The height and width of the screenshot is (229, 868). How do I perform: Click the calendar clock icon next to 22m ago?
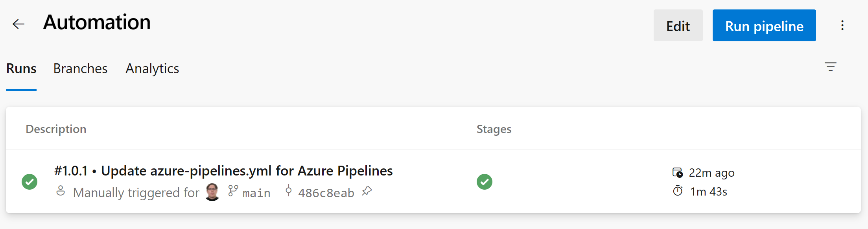click(678, 172)
